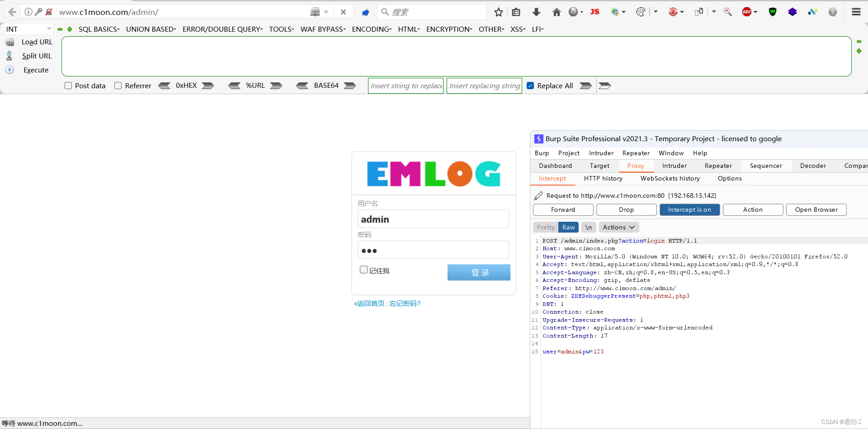This screenshot has height=429, width=868.
Task: Expand the SQL BASICS menu
Action: coord(99,29)
